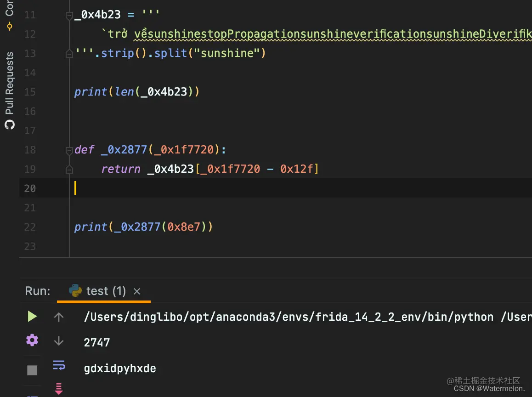Click scroll to end of output icon

click(x=59, y=389)
